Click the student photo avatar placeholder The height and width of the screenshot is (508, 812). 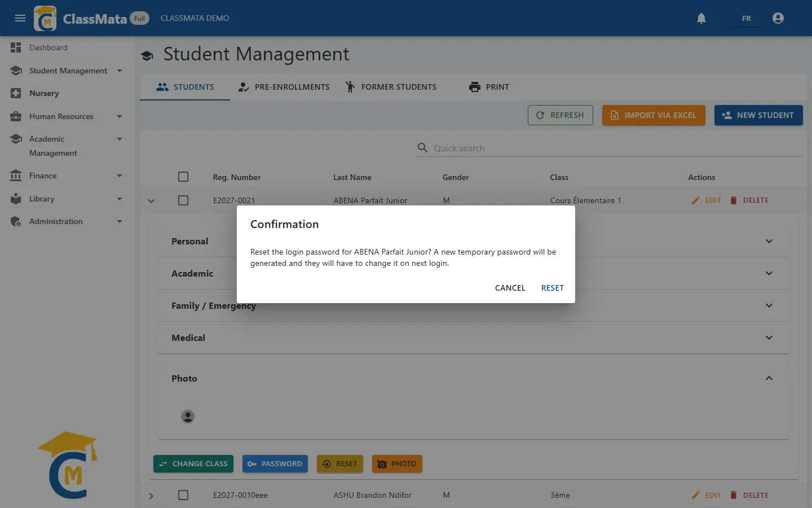coord(188,417)
